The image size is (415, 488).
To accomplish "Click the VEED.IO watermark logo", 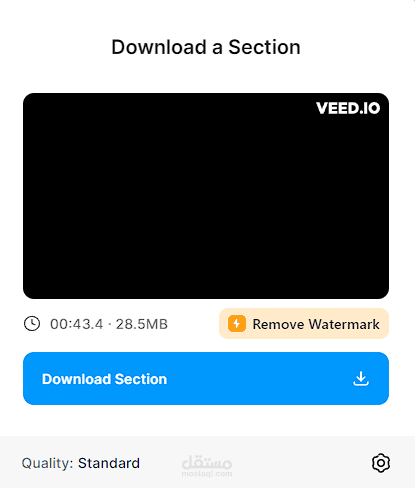I will pyautogui.click(x=348, y=108).
